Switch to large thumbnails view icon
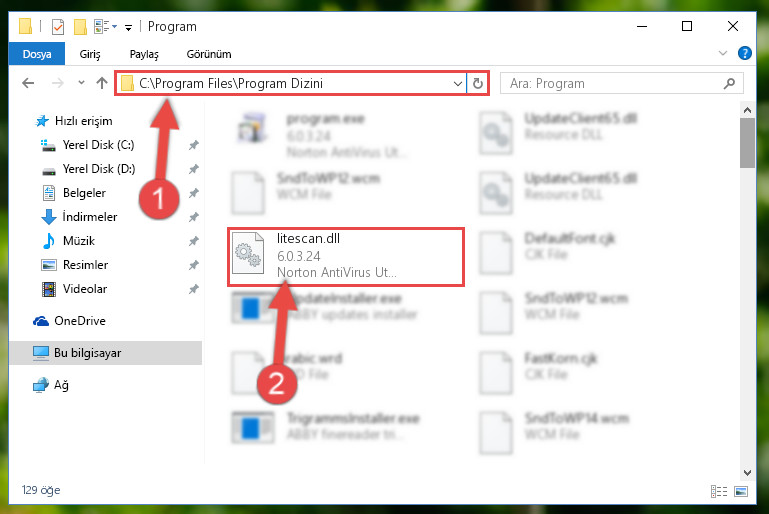Screen dimensions: 769x514 tap(741, 491)
